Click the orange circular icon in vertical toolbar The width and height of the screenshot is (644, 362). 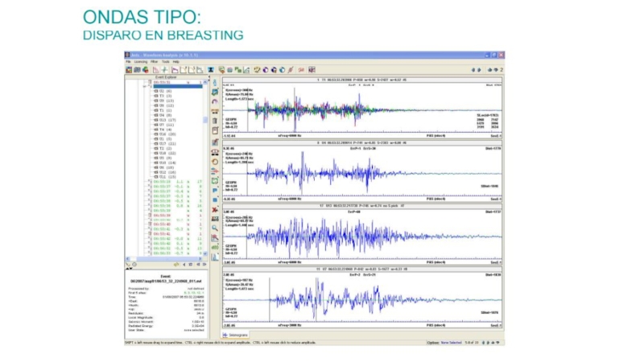215,160
